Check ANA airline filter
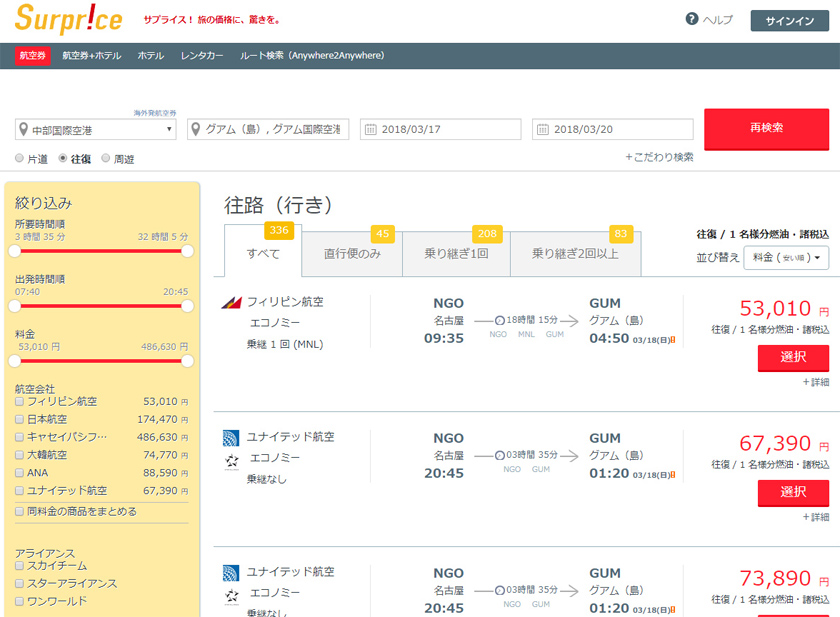Screen dimensions: 840x617 19,472
